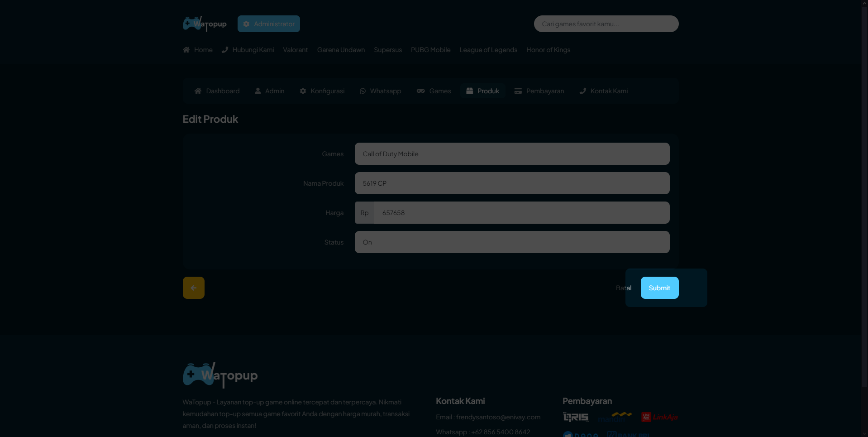Click the Dashboard house icon
The width and height of the screenshot is (868, 437).
coord(198,91)
